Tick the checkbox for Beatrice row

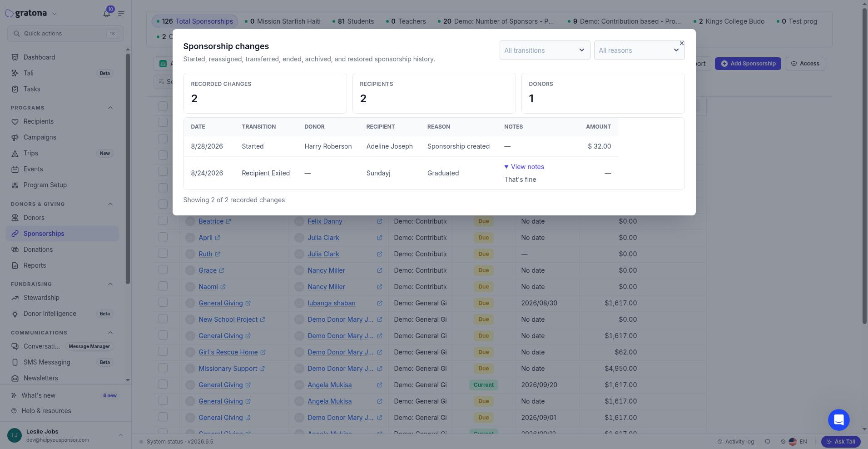(163, 220)
